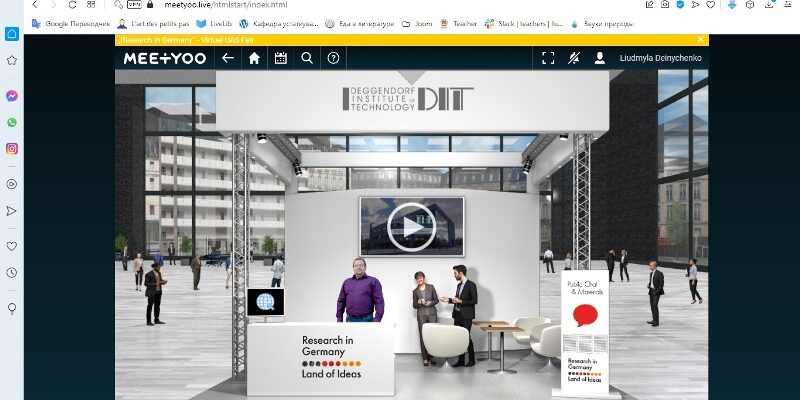Open sidebar heart bookmarks icon
The height and width of the screenshot is (400, 800).
click(12, 246)
